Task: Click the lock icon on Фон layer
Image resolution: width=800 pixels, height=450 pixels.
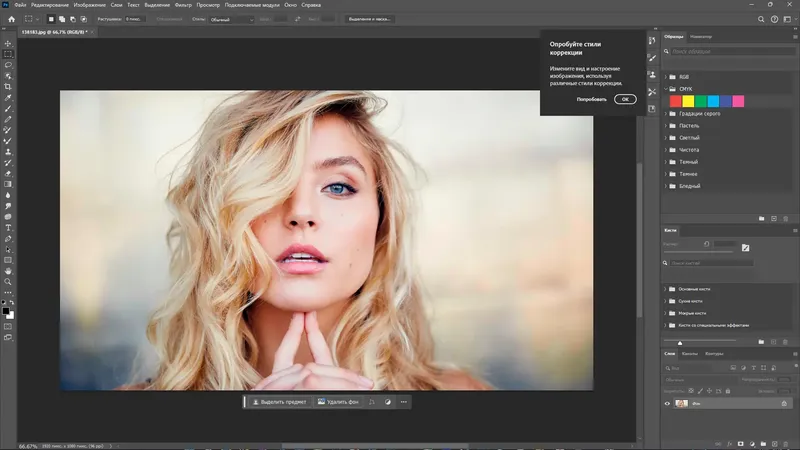Action: coord(784,403)
